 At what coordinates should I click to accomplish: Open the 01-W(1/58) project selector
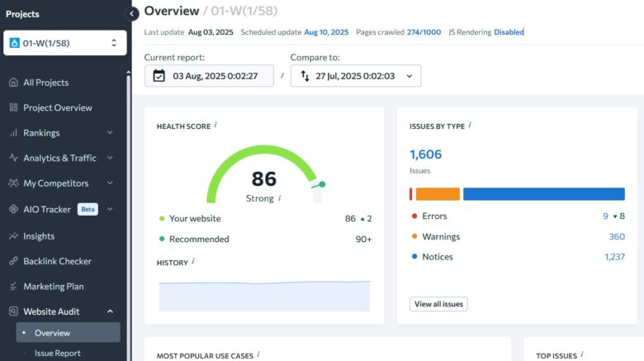point(64,43)
